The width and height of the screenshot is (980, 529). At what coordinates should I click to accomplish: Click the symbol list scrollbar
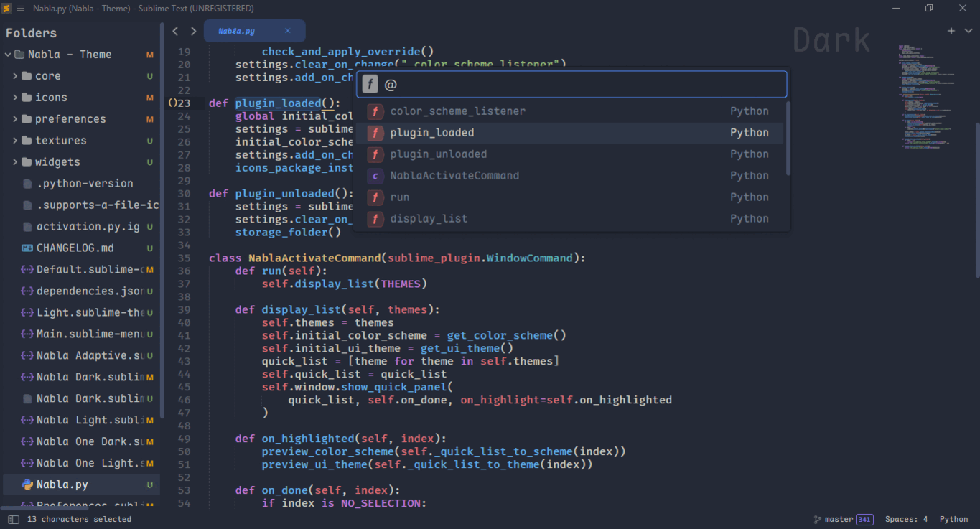pos(788,138)
